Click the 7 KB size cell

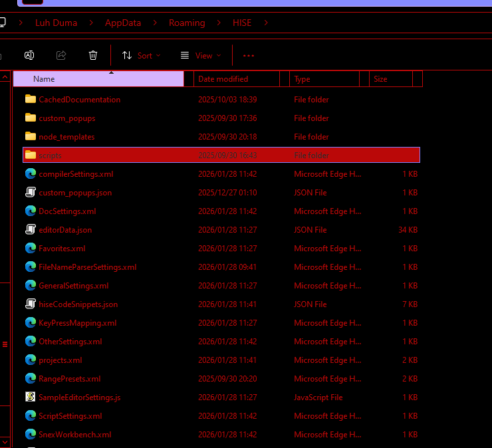tap(410, 304)
